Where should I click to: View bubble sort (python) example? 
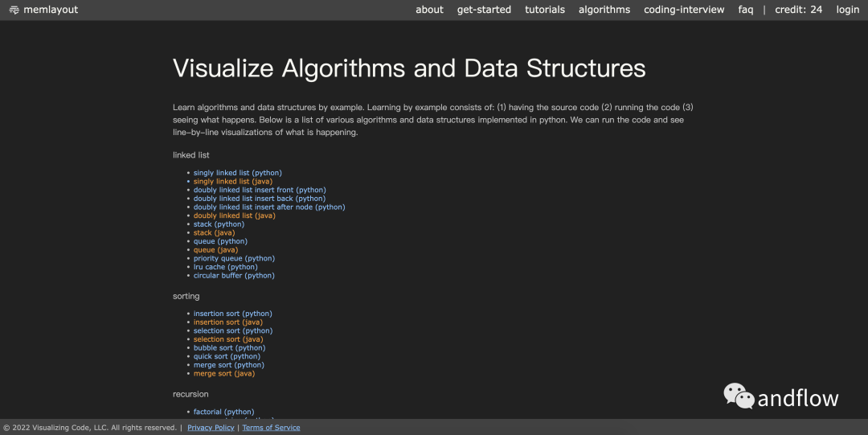pos(229,348)
